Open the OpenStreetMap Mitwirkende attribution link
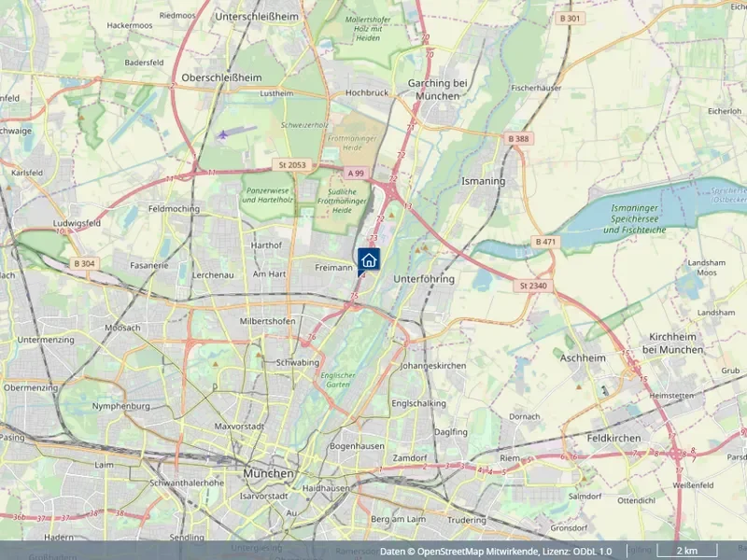 click(477, 552)
